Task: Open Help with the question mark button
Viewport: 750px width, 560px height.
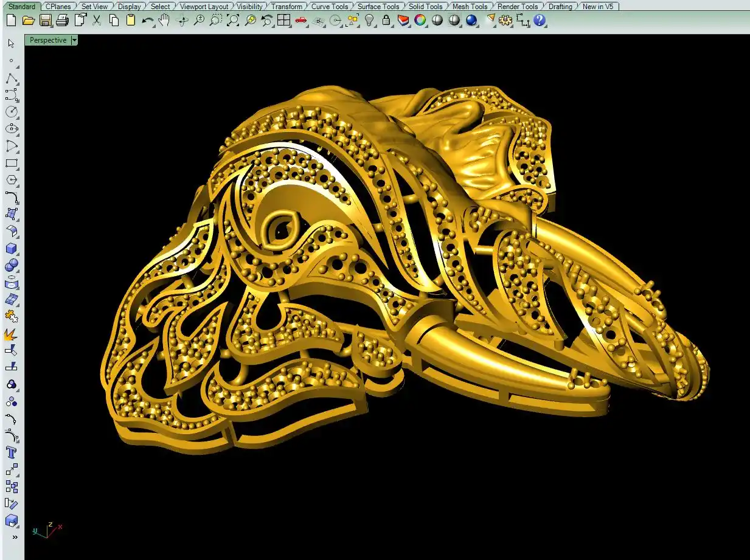Action: coord(540,20)
